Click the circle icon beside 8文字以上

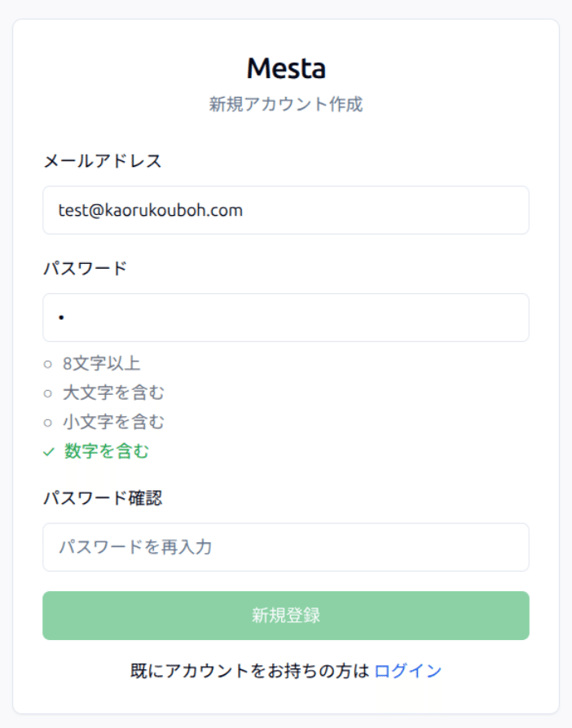click(48, 364)
